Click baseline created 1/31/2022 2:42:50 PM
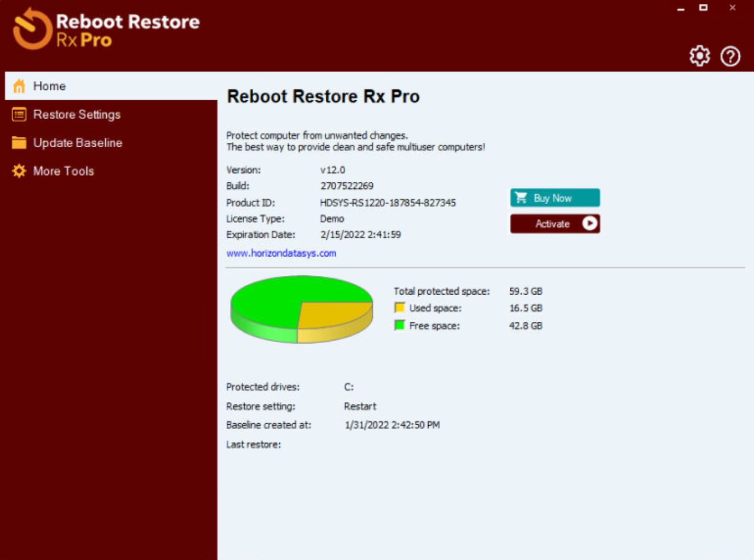The image size is (754, 560). 392,425
